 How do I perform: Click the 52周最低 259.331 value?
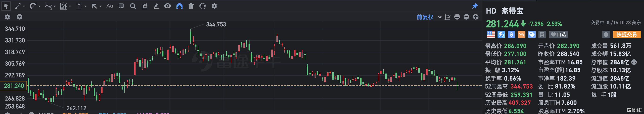(521, 95)
